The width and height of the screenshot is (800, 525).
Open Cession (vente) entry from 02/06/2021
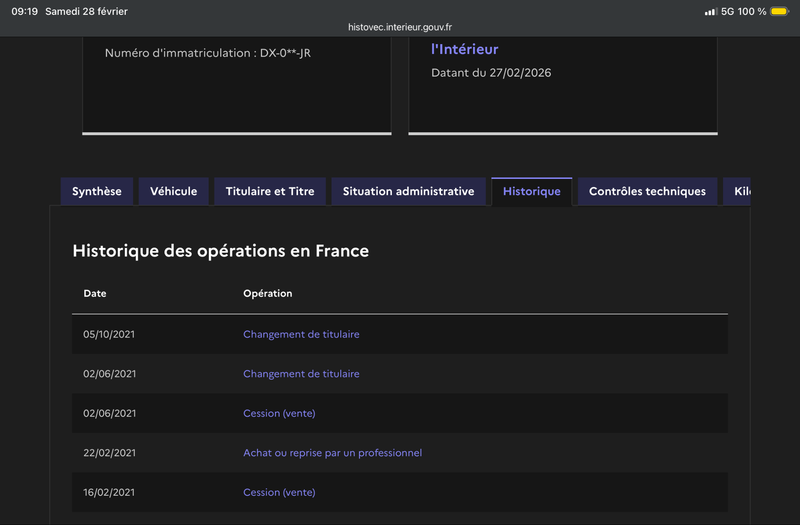pos(279,413)
